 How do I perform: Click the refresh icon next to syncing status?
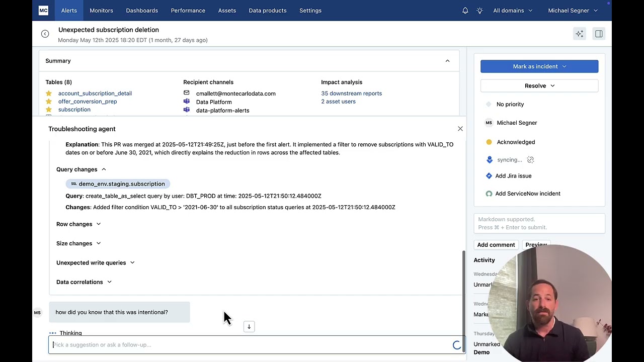coord(530,159)
